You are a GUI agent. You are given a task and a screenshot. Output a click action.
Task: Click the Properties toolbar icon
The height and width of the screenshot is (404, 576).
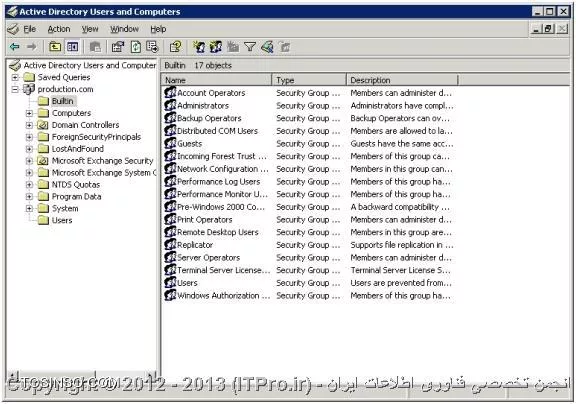tap(118, 47)
